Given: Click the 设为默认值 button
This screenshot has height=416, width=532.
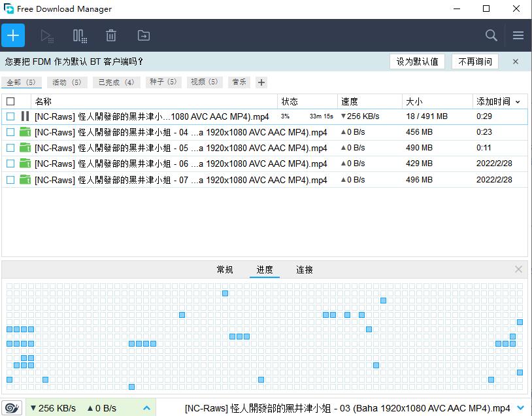Looking at the screenshot, I should [417, 61].
